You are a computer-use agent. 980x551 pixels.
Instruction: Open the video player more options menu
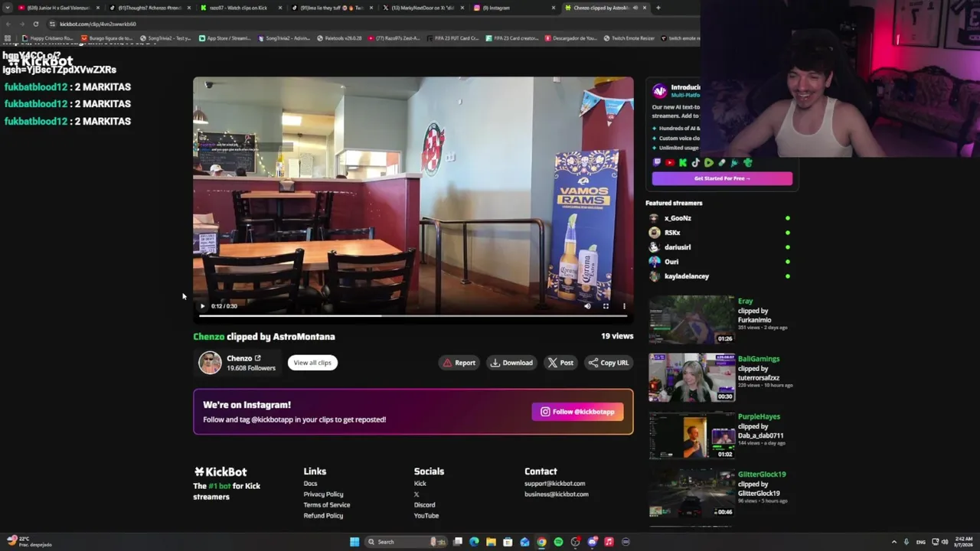point(624,306)
